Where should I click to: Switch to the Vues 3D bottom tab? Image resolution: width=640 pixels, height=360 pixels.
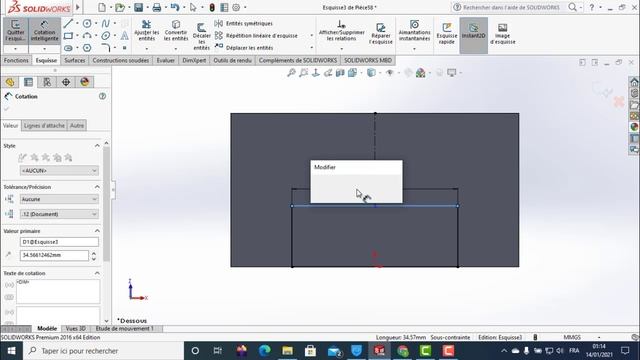pyautogui.click(x=76, y=329)
